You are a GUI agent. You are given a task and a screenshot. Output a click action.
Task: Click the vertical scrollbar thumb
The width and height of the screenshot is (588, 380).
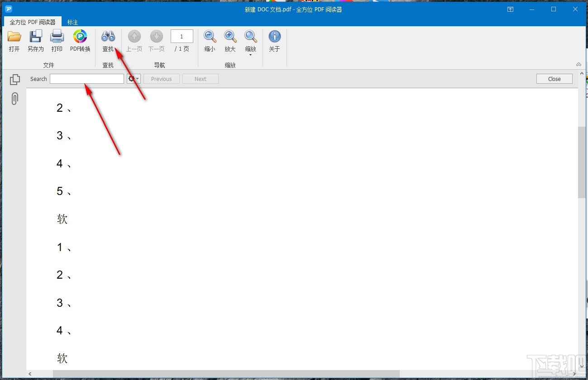tap(582, 162)
